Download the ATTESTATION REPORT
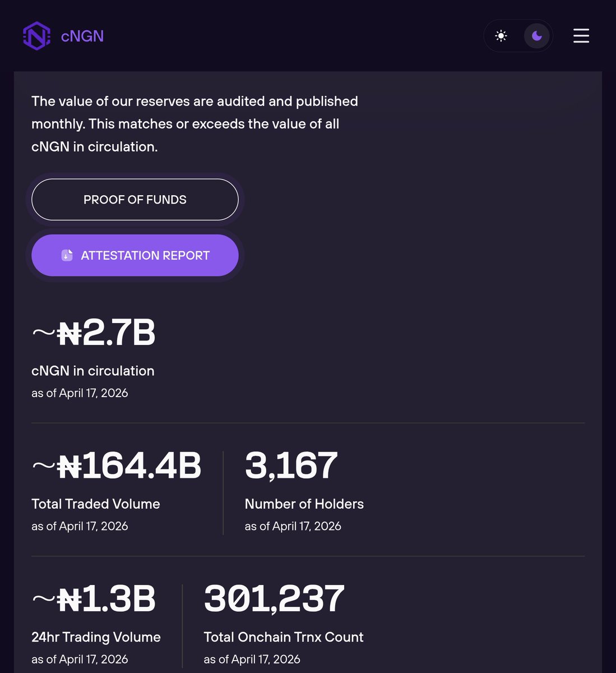The width and height of the screenshot is (616, 673). click(x=135, y=255)
